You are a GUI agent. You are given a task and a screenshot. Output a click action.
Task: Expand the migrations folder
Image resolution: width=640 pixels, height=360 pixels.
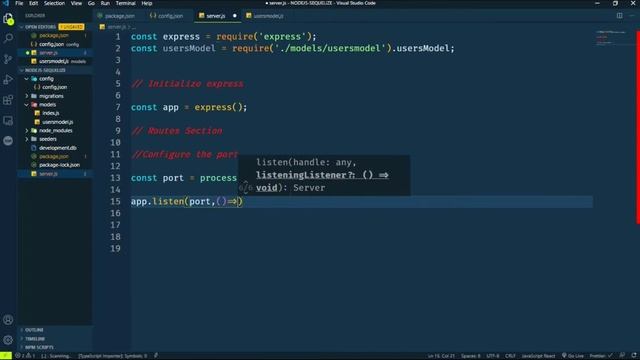[27, 96]
